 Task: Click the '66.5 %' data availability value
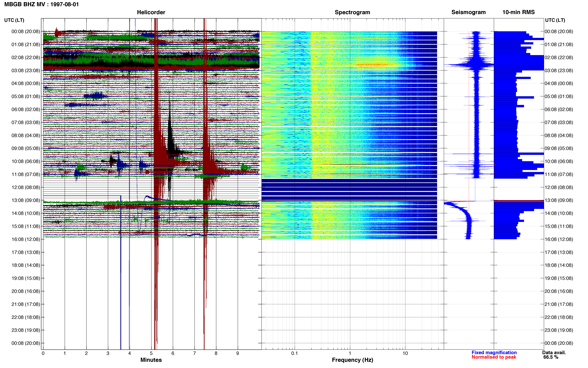point(551,357)
